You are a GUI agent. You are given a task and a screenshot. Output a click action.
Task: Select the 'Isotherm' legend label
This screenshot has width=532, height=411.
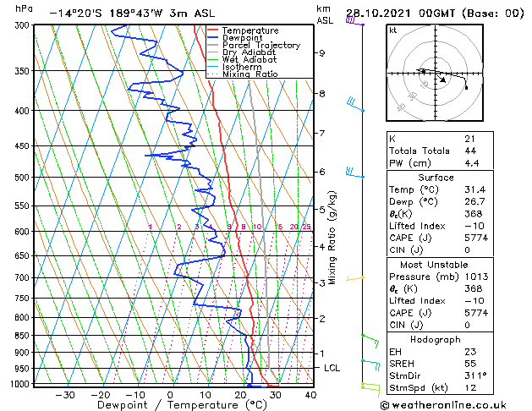tap(242, 67)
